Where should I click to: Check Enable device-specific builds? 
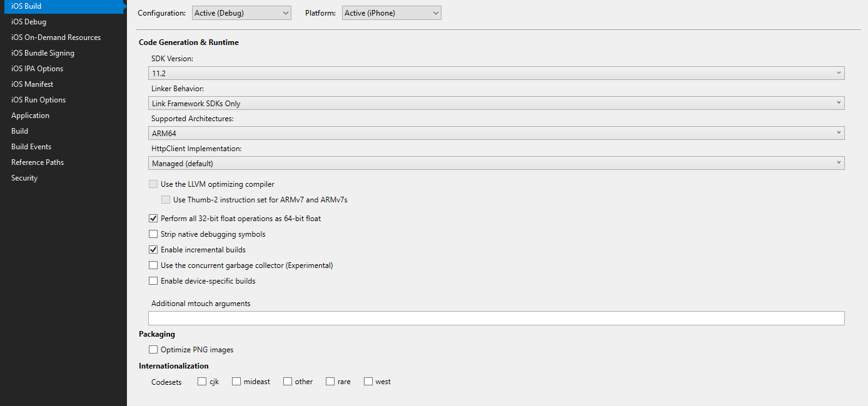(x=153, y=281)
